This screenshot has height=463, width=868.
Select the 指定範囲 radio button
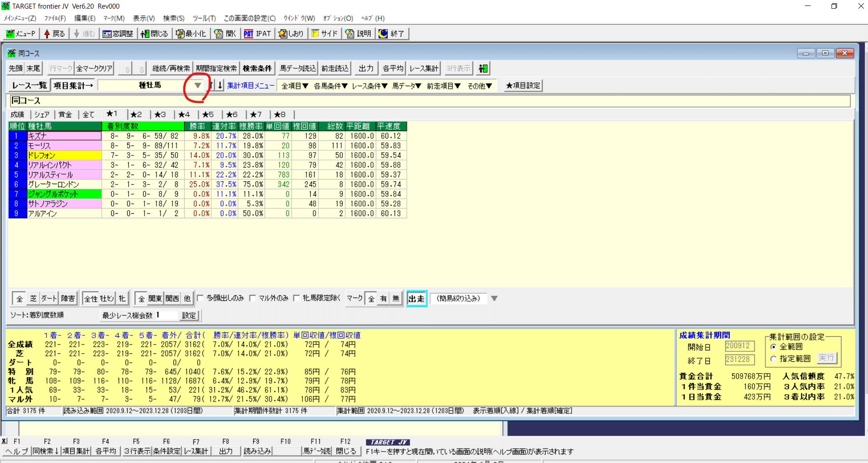pos(774,359)
